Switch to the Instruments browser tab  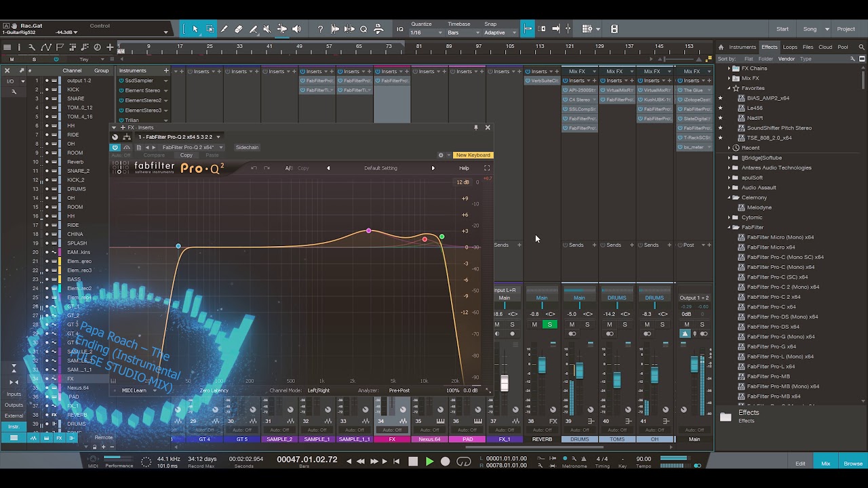[x=743, y=47]
